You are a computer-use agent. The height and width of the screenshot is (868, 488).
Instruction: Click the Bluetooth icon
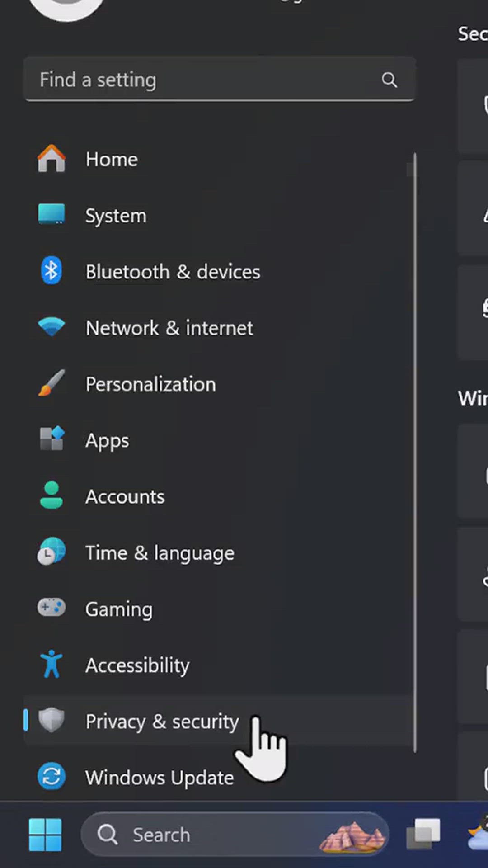click(52, 271)
